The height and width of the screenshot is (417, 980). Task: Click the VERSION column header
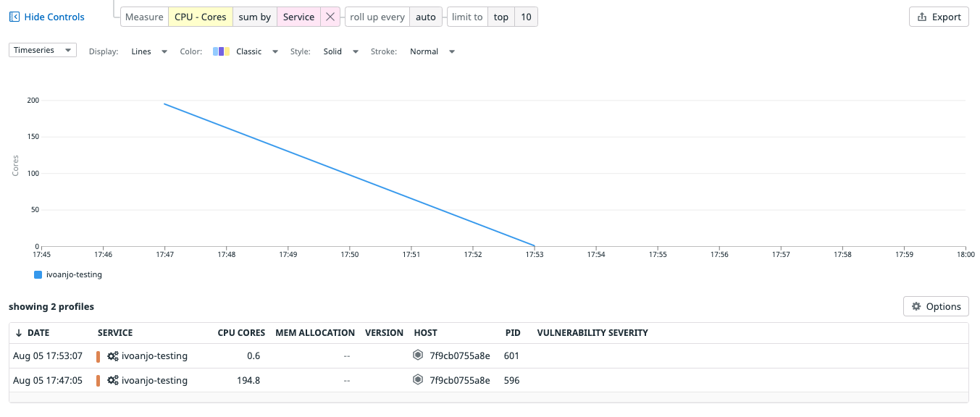click(x=384, y=333)
